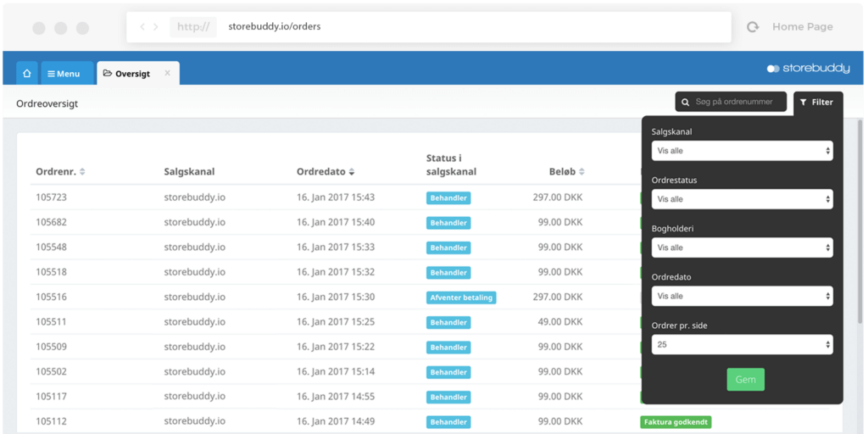Open the Ordrestatus dropdown
Image resolution: width=868 pixels, height=434 pixels.
pos(742,199)
